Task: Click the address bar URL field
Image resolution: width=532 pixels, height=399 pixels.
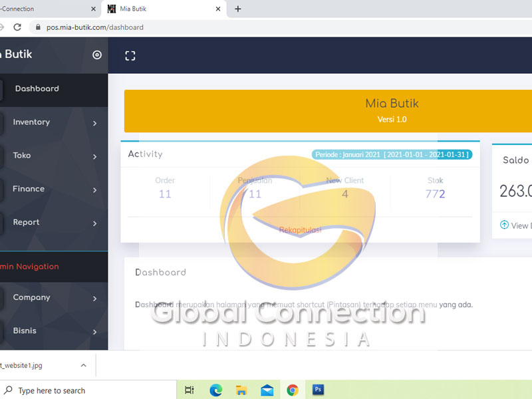Action: click(x=266, y=27)
